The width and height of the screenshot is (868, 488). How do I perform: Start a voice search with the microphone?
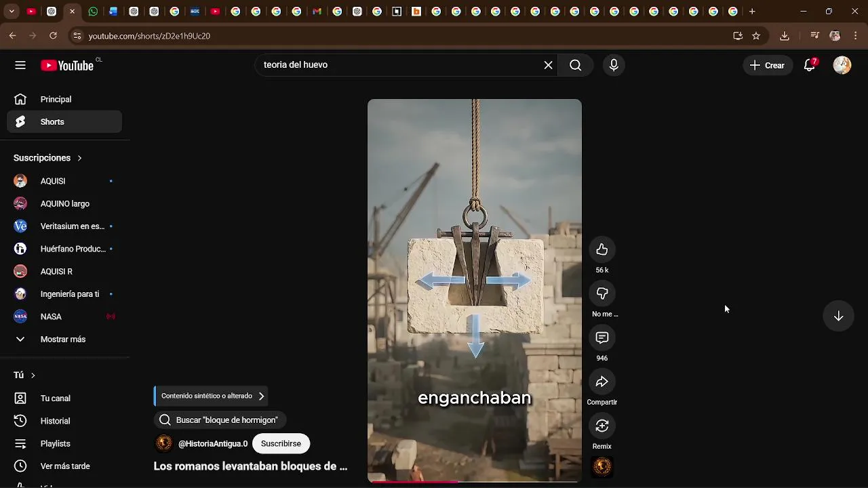[x=614, y=65]
